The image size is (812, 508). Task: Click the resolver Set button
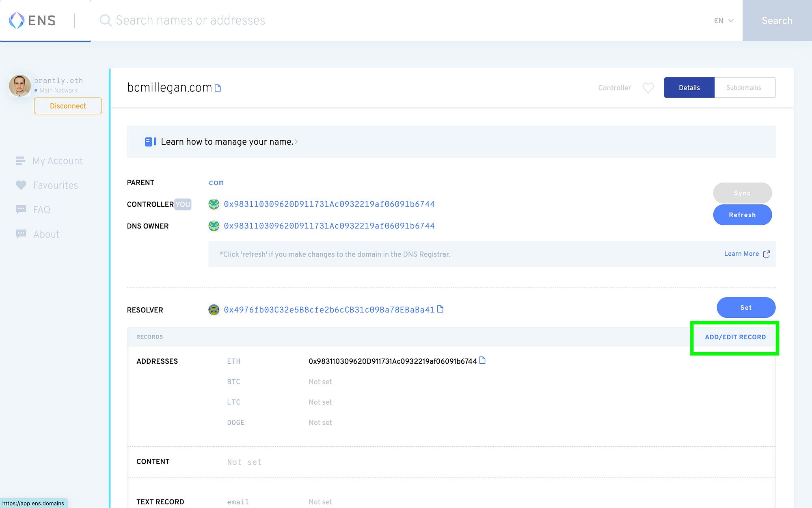point(746,308)
